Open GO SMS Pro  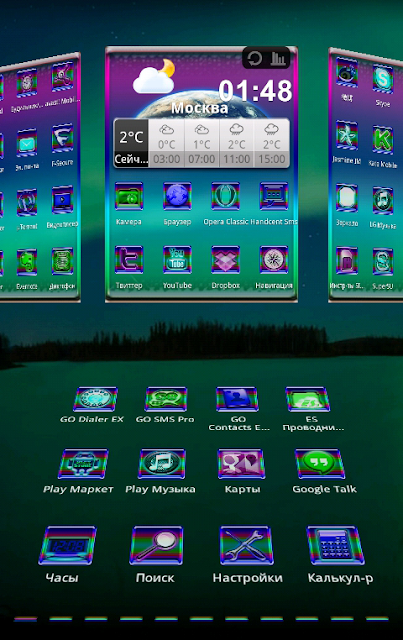point(166,399)
